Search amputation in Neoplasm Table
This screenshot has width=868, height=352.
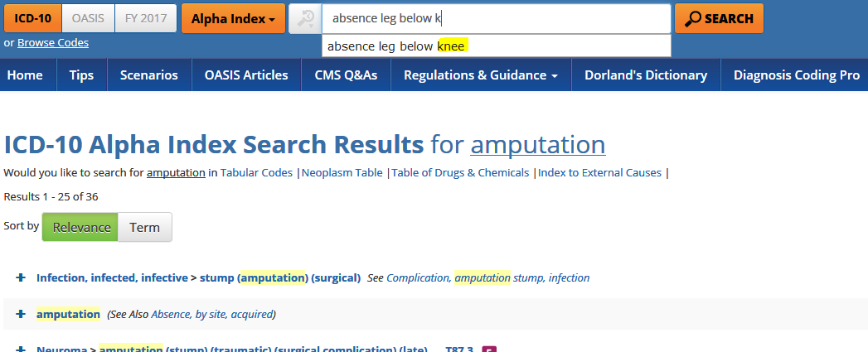coord(343,173)
